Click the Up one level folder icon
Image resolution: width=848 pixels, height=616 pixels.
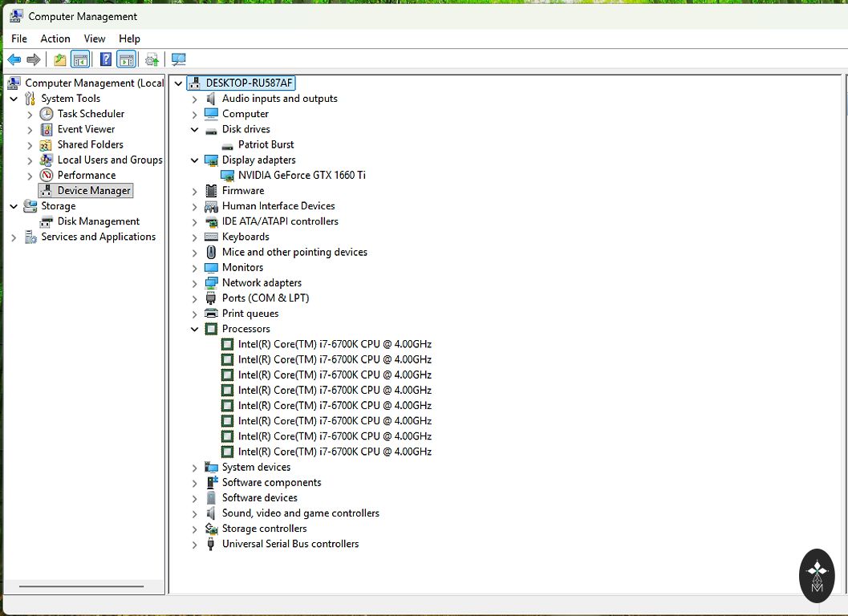click(x=60, y=59)
